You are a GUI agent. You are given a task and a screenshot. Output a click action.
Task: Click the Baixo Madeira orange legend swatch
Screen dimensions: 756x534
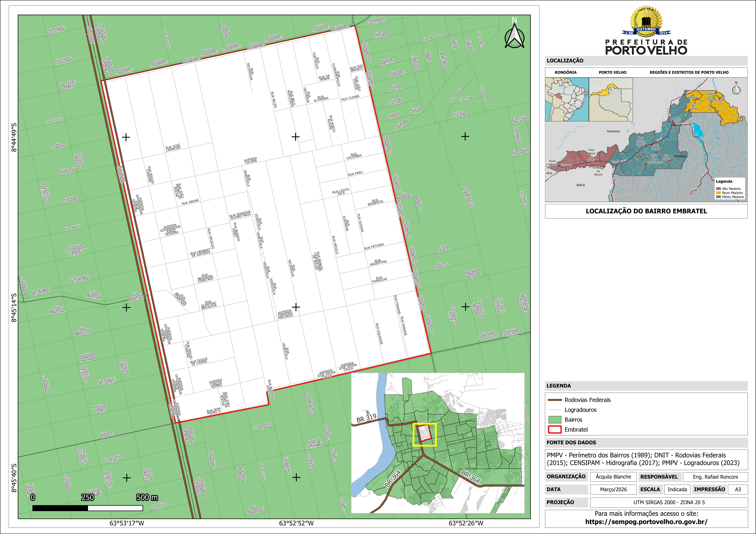pyautogui.click(x=719, y=193)
